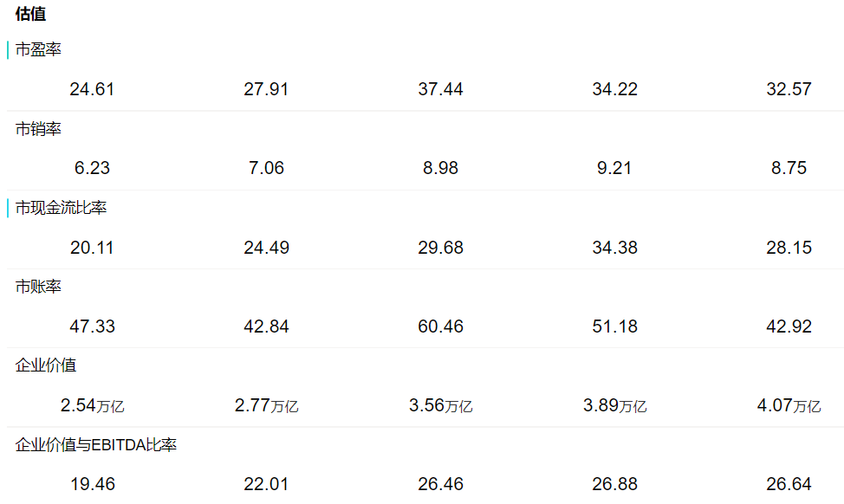The height and width of the screenshot is (504, 844).
Task: Select the 2.54万亿 enterprise value
Action: (92, 405)
